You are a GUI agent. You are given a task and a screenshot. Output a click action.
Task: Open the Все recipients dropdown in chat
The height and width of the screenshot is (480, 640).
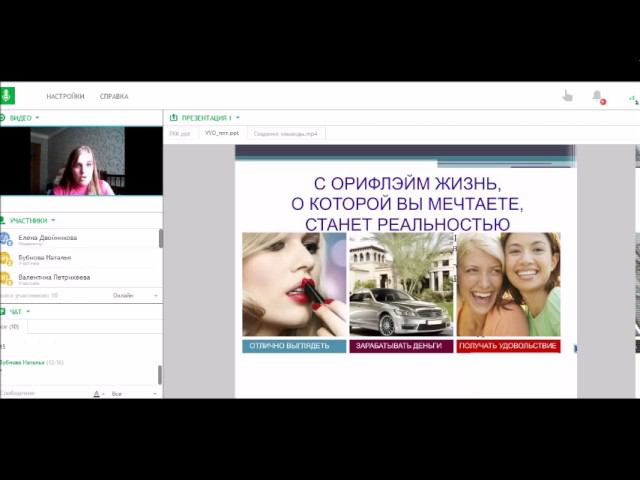click(134, 394)
